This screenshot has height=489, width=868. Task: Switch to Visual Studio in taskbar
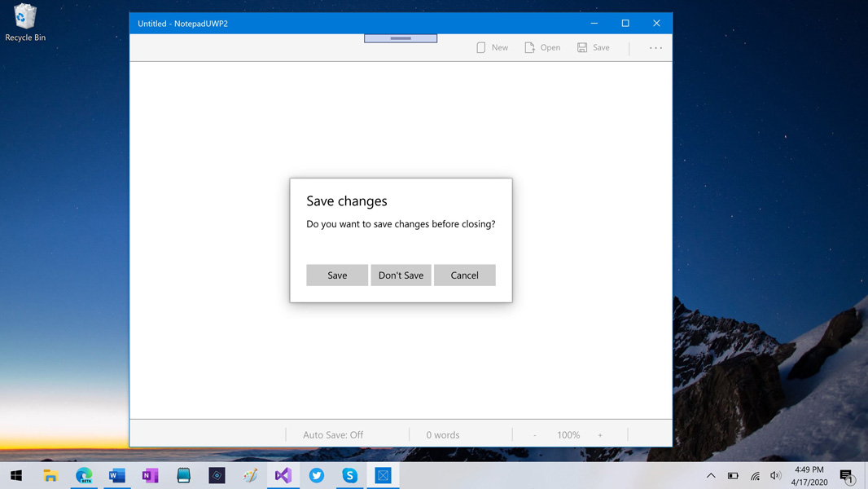[x=283, y=475]
